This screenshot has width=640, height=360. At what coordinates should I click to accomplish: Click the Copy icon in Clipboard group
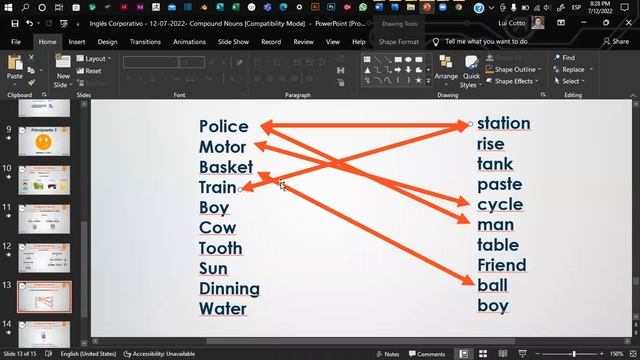coord(31,70)
